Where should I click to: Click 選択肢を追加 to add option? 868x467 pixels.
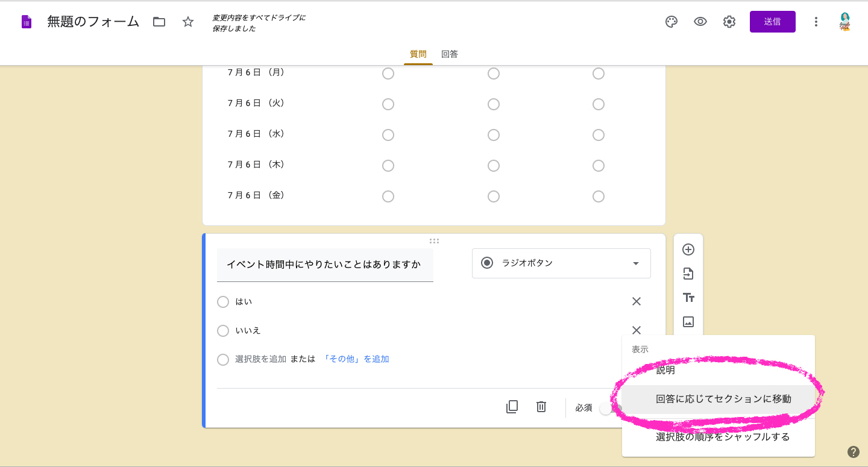pos(260,359)
